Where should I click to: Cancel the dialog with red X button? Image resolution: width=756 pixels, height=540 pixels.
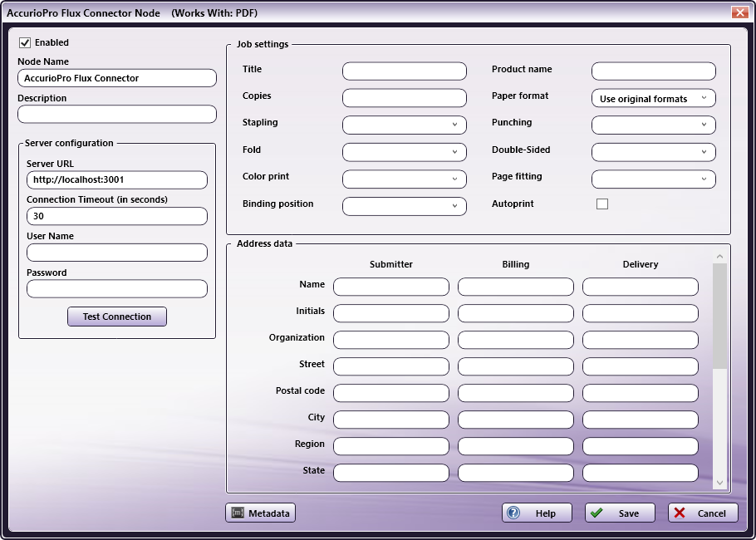(703, 513)
